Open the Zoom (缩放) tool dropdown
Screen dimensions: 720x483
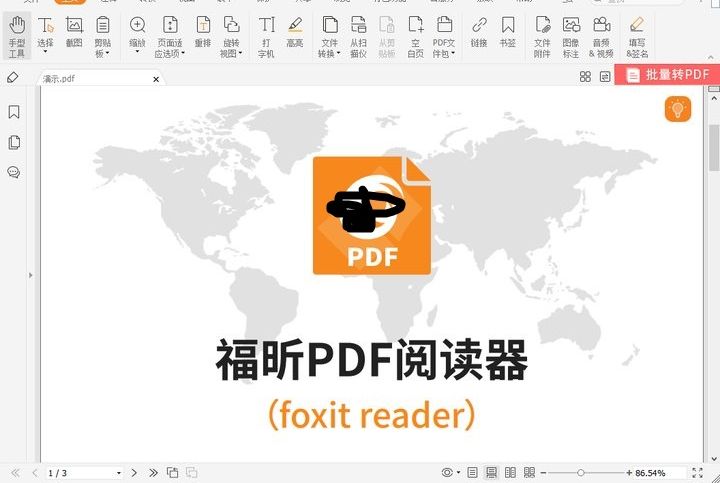[137, 51]
